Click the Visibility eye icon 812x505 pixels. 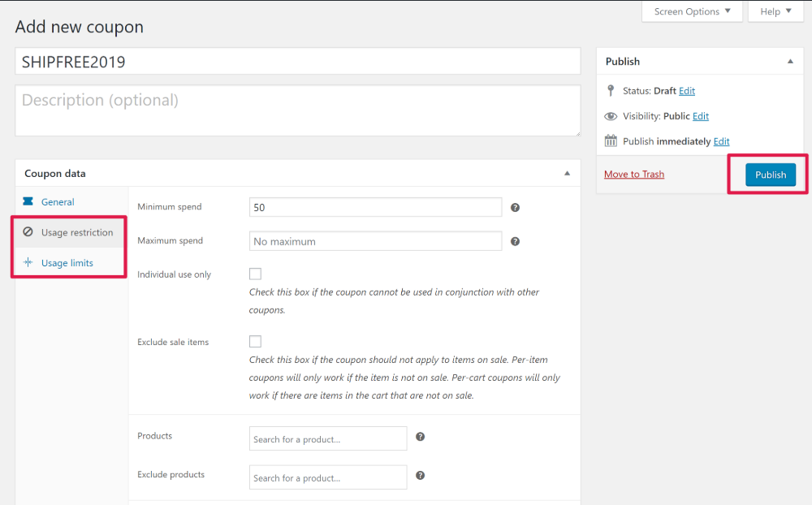[611, 116]
